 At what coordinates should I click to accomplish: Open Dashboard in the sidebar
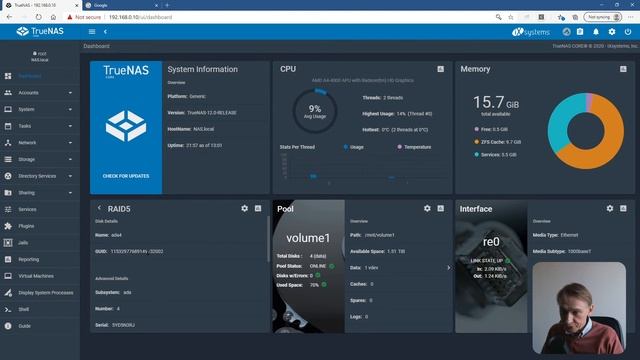point(40,76)
